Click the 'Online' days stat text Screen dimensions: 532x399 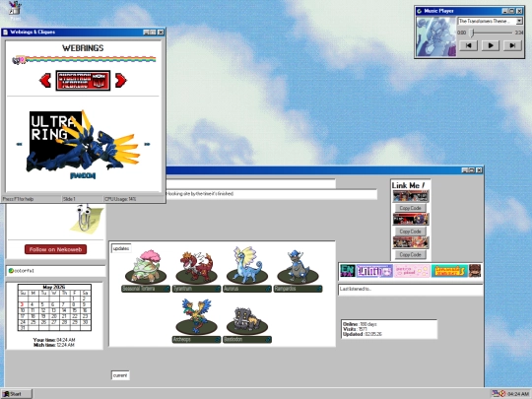[x=360, y=324]
